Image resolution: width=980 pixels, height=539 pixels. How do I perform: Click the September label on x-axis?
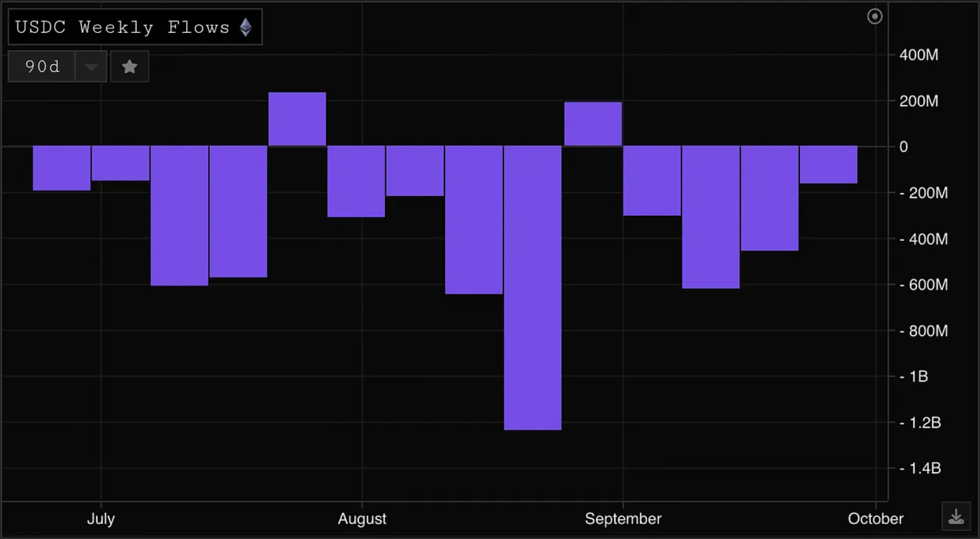click(623, 519)
